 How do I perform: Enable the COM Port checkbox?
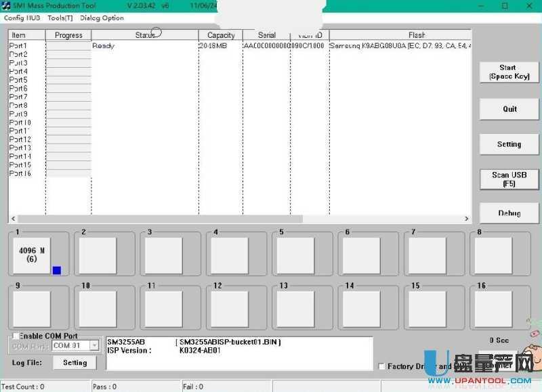pos(15,336)
